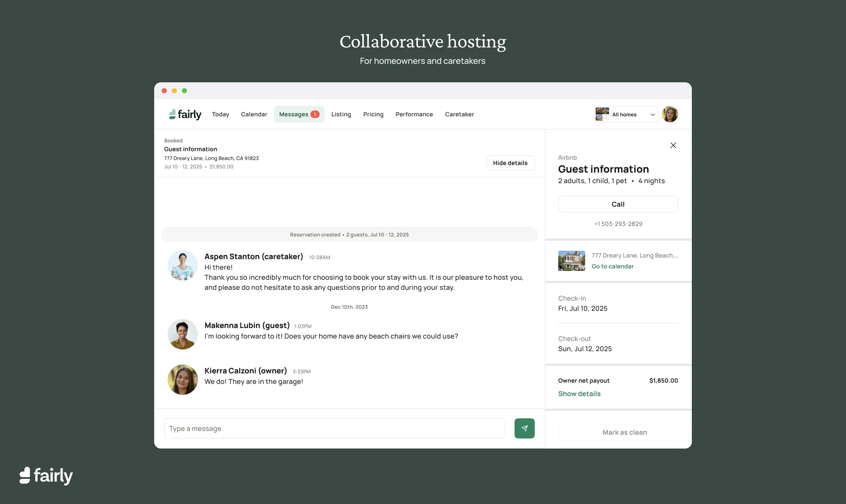The image size is (846, 504).
Task: Click the green maximize window dot
Action: 184,91
